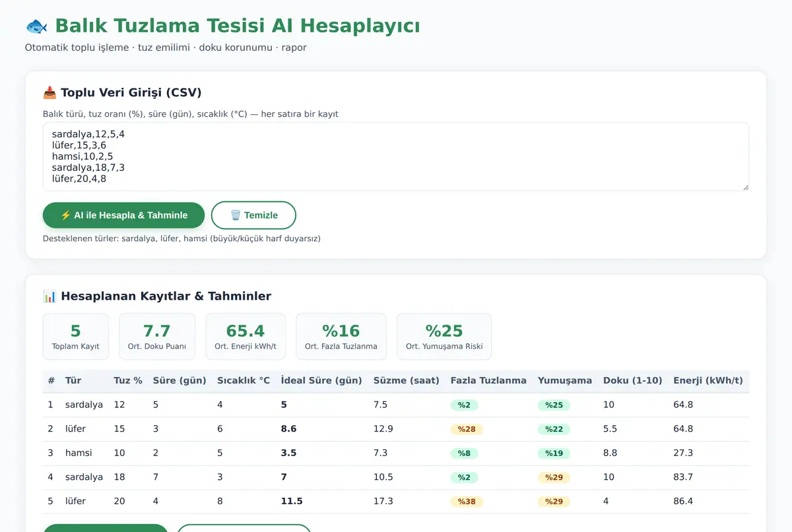Click the 'Desteklenen türler' hint text
The width and height of the screenshot is (792, 532).
tap(181, 238)
